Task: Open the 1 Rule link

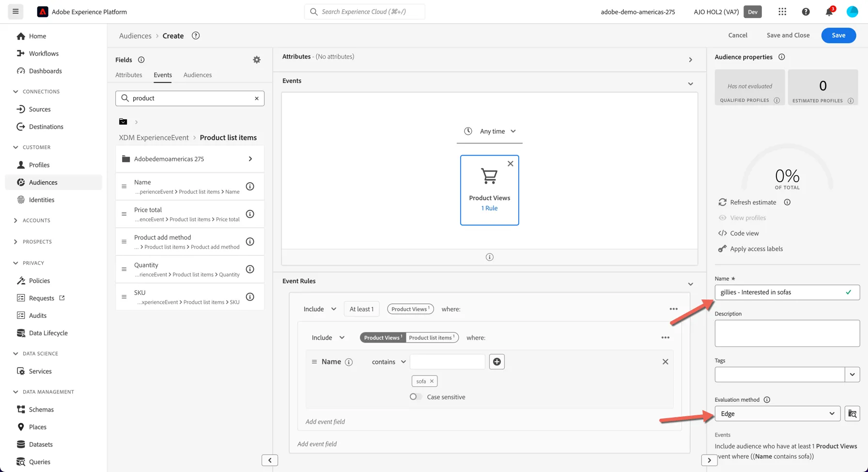Action: pyautogui.click(x=489, y=208)
